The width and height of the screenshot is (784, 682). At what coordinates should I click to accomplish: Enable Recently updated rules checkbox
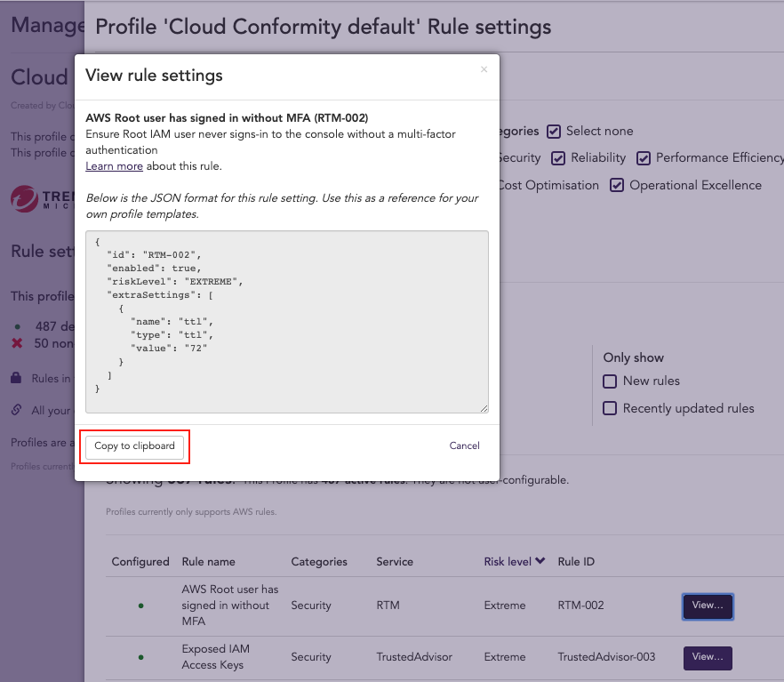coord(610,408)
